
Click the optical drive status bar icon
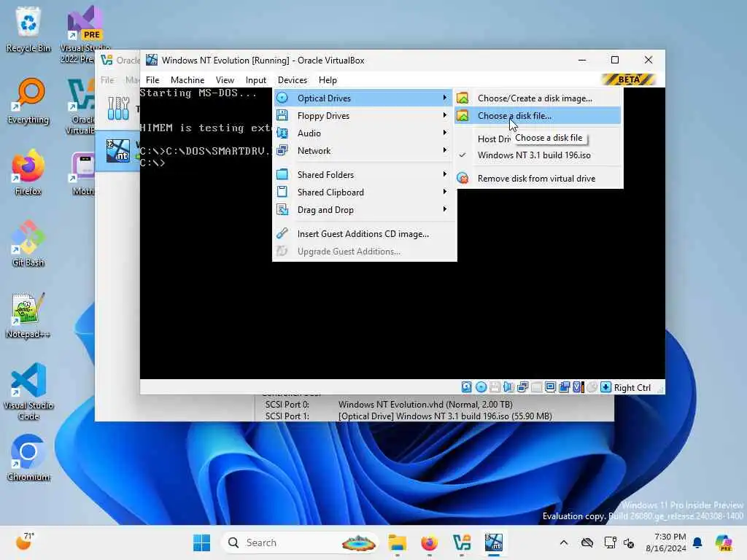[x=481, y=387]
